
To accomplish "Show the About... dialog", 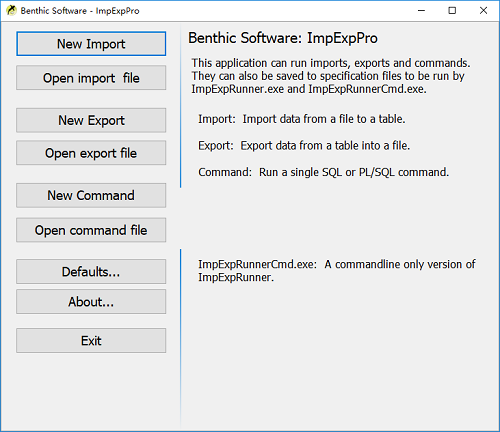I will click(91, 302).
